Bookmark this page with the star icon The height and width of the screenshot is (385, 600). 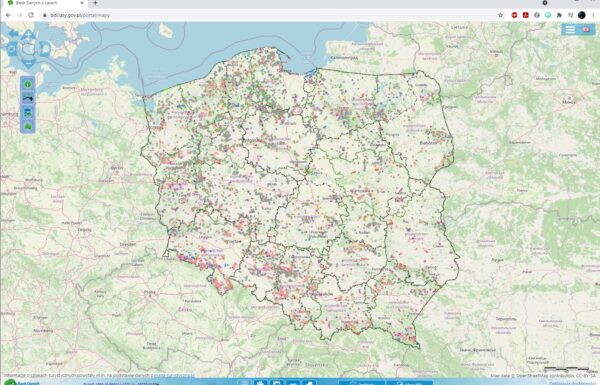click(x=500, y=15)
